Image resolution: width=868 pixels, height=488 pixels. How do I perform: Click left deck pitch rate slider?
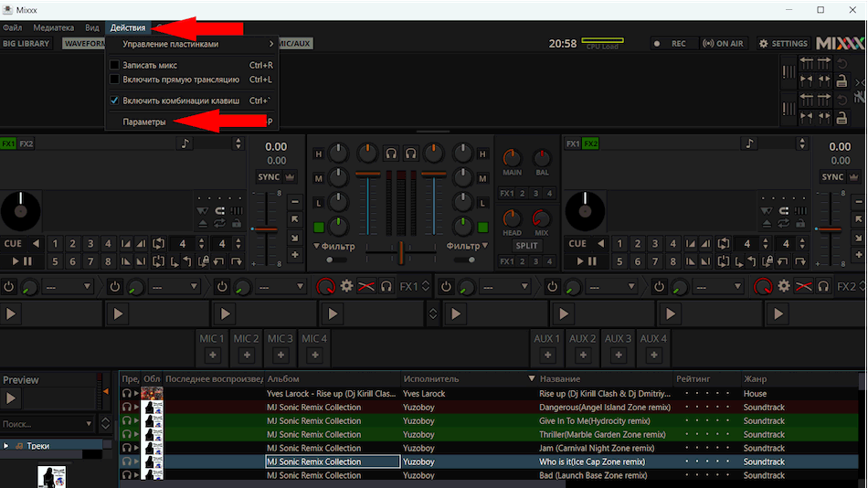point(267,228)
